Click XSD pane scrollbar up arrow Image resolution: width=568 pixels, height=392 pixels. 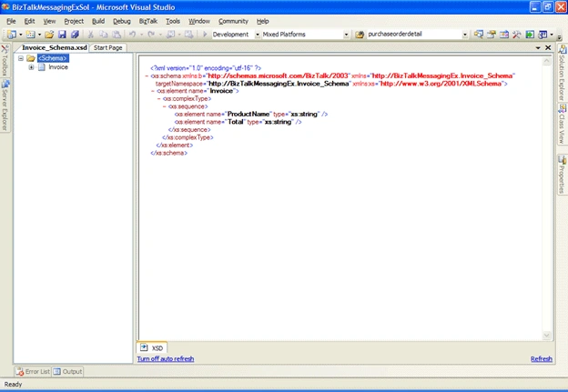[547, 61]
